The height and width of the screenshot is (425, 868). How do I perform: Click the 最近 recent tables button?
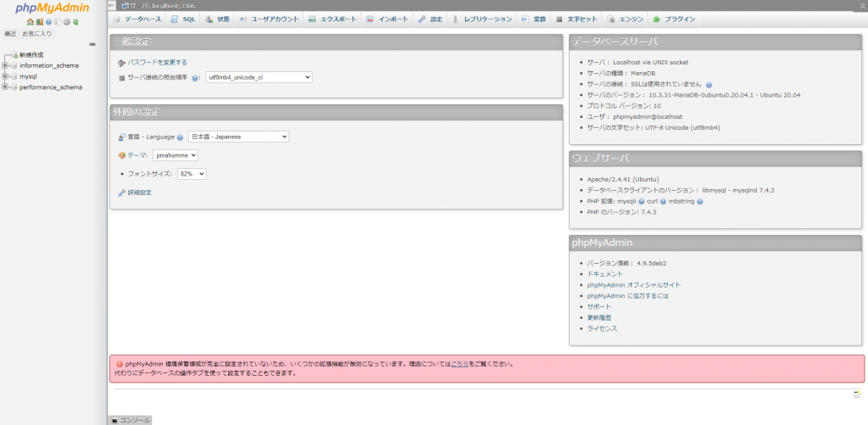pos(10,34)
